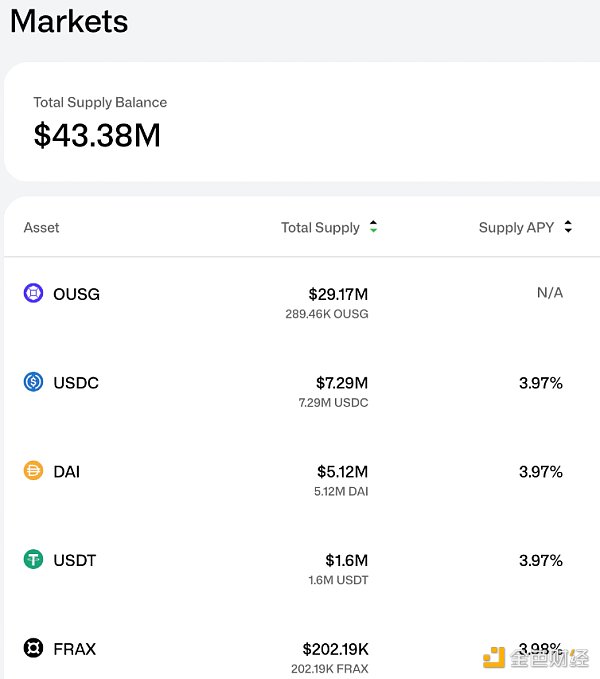Click the USDT Tether icon
Screen dimensions: 600x679
(33, 560)
